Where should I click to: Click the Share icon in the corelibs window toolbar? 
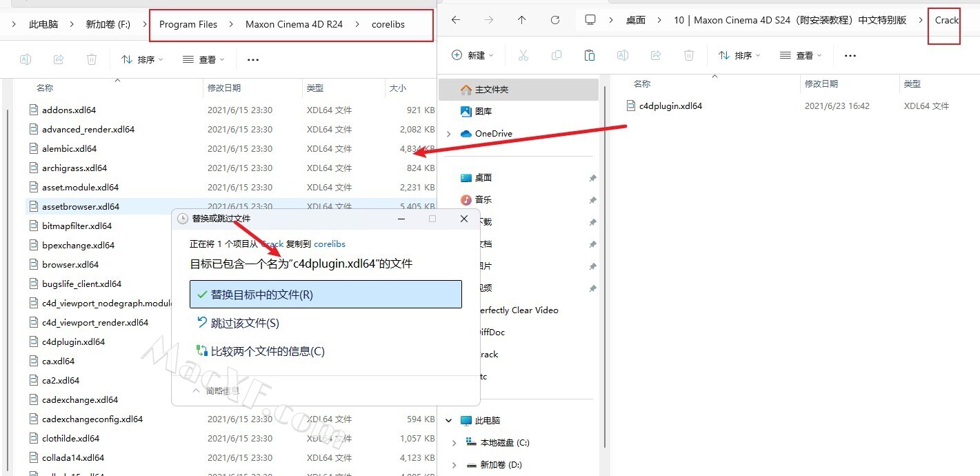pos(59,59)
